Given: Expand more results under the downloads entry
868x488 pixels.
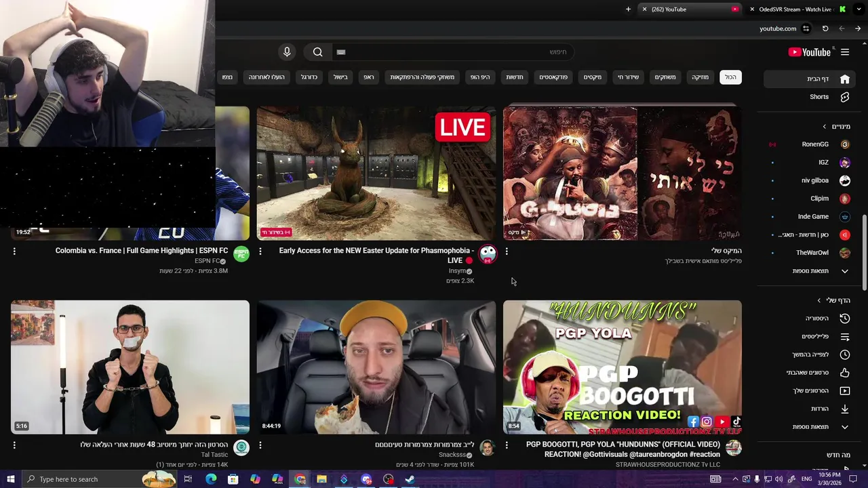Looking at the screenshot, I should click(811, 427).
